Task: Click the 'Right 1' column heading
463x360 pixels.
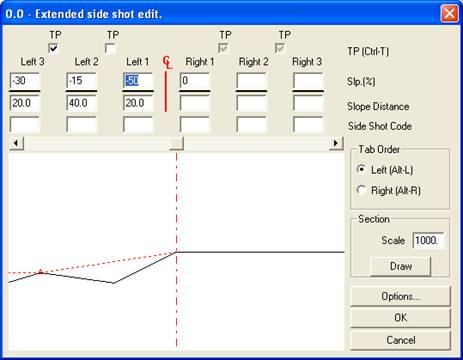Action: click(x=200, y=62)
